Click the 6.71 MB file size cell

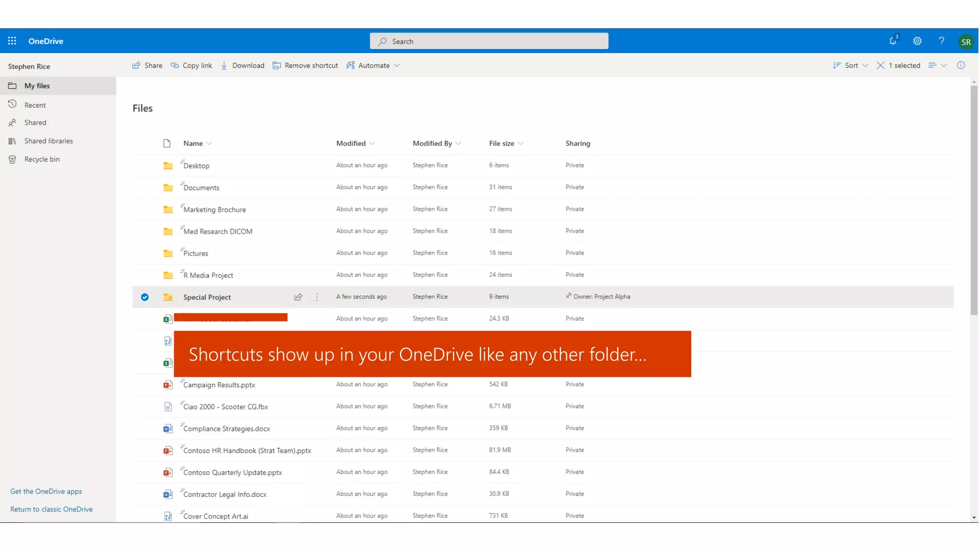point(500,406)
